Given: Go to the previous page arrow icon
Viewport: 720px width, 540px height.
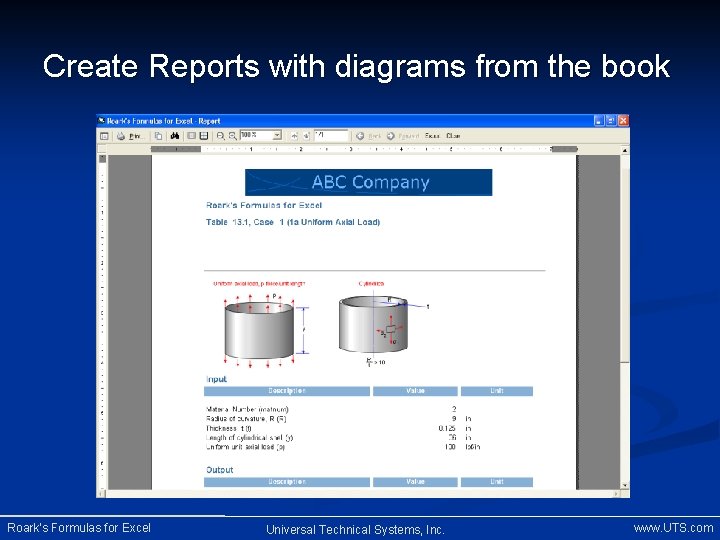Looking at the screenshot, I should [x=294, y=136].
